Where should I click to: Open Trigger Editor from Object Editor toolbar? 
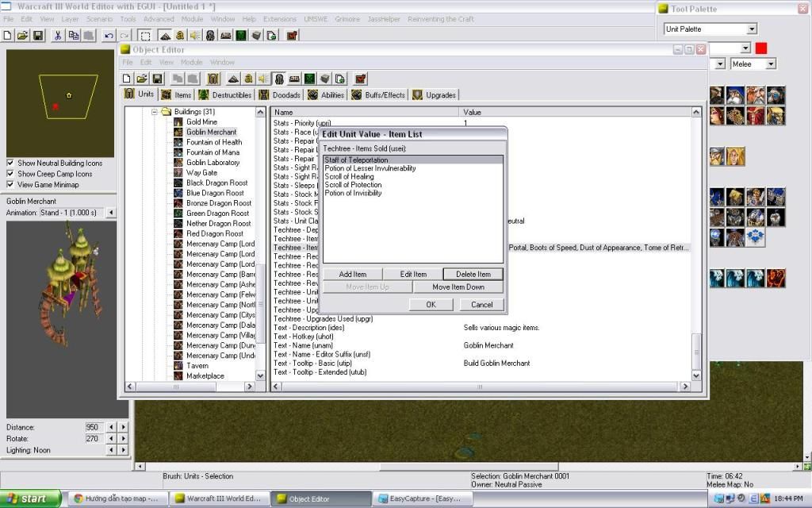click(248, 79)
